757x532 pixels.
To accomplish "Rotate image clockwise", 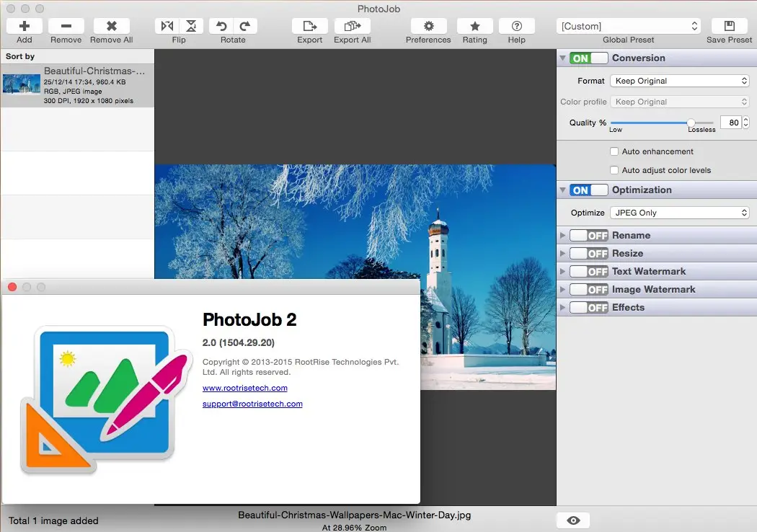I will click(245, 26).
